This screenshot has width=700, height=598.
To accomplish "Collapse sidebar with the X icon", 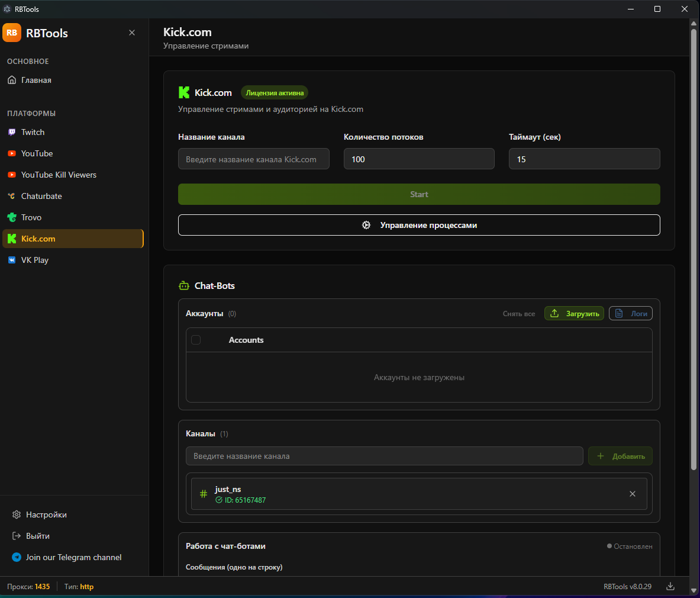I will 132,33.
